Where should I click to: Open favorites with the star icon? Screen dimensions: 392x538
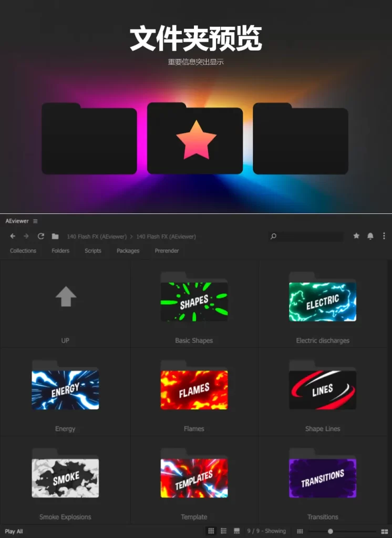pyautogui.click(x=356, y=236)
